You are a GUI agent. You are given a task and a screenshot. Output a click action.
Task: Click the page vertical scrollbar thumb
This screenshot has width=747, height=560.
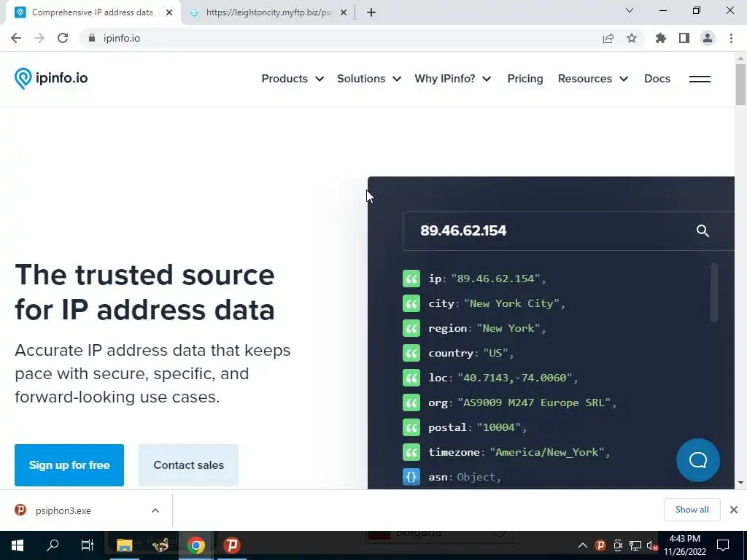point(740,85)
